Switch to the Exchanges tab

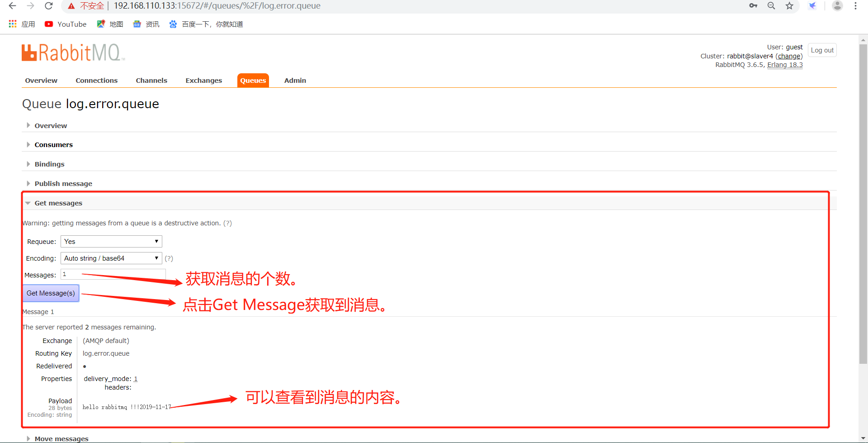click(x=204, y=81)
